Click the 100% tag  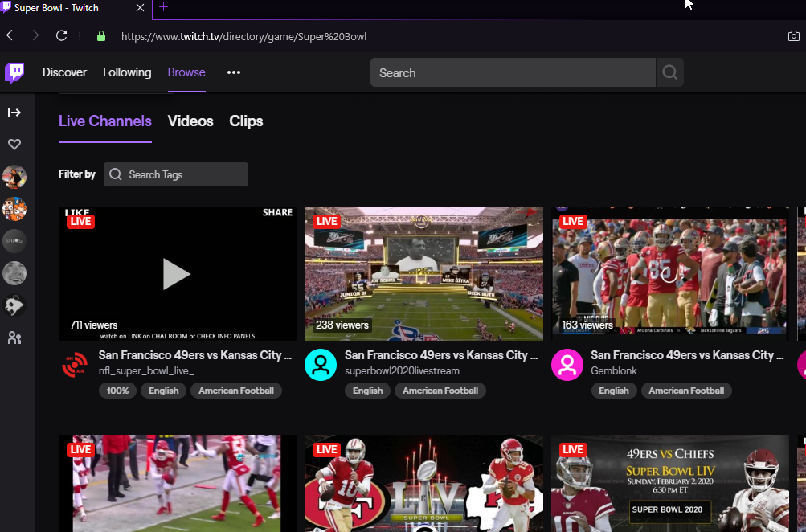pos(117,391)
